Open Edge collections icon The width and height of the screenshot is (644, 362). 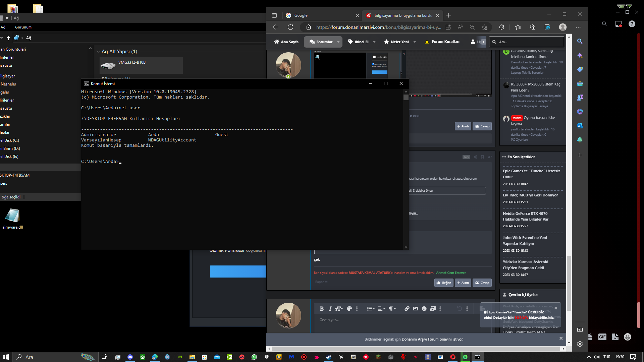(533, 27)
